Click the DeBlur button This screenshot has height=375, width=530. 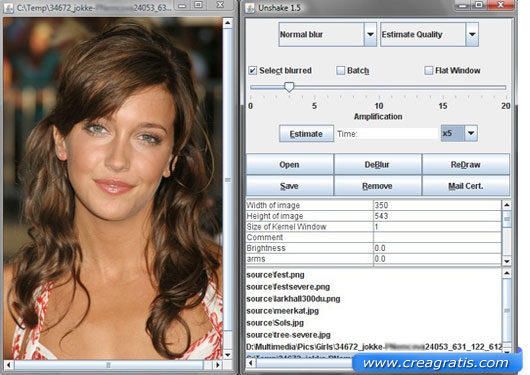(x=377, y=165)
